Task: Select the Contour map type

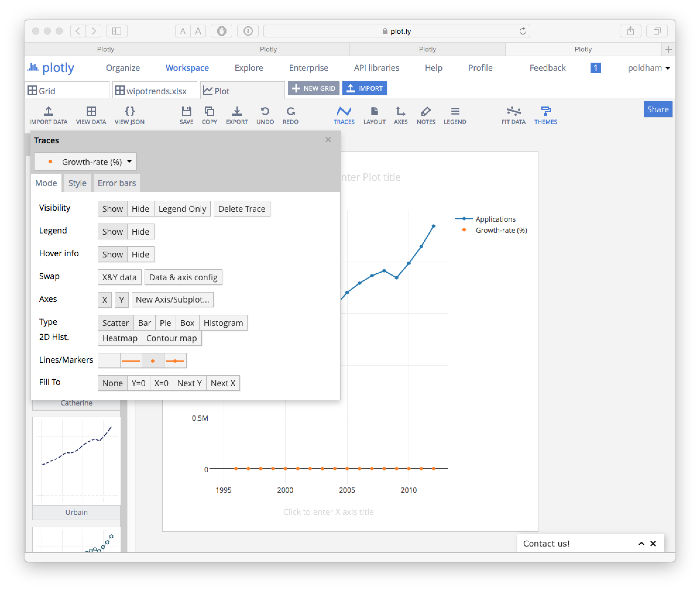Action: click(x=171, y=338)
